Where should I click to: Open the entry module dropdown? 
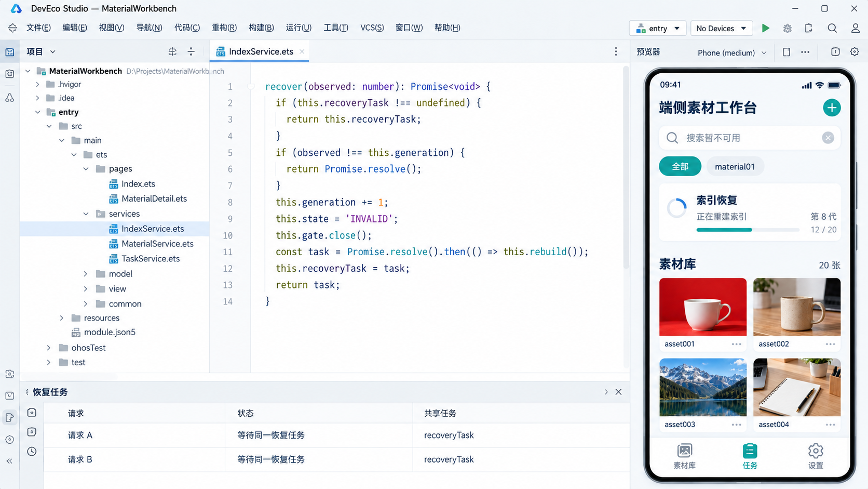coord(658,28)
